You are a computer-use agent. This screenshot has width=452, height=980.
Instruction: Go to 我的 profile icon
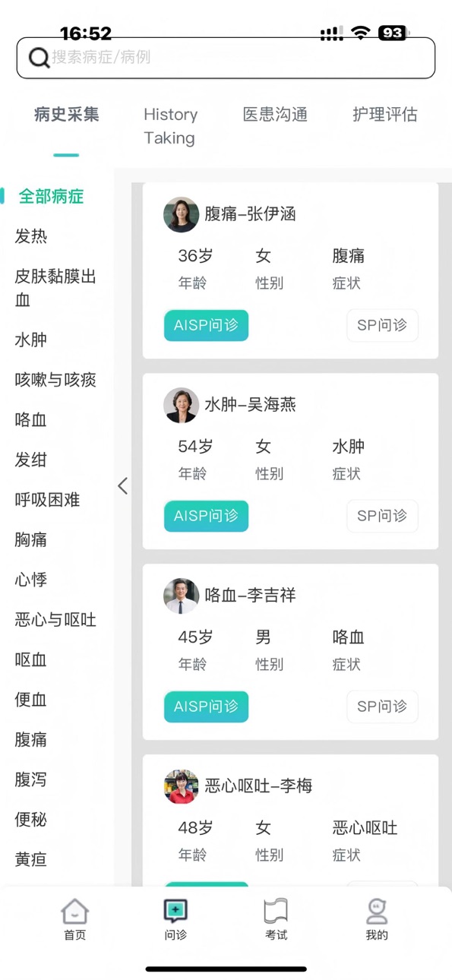click(377, 911)
